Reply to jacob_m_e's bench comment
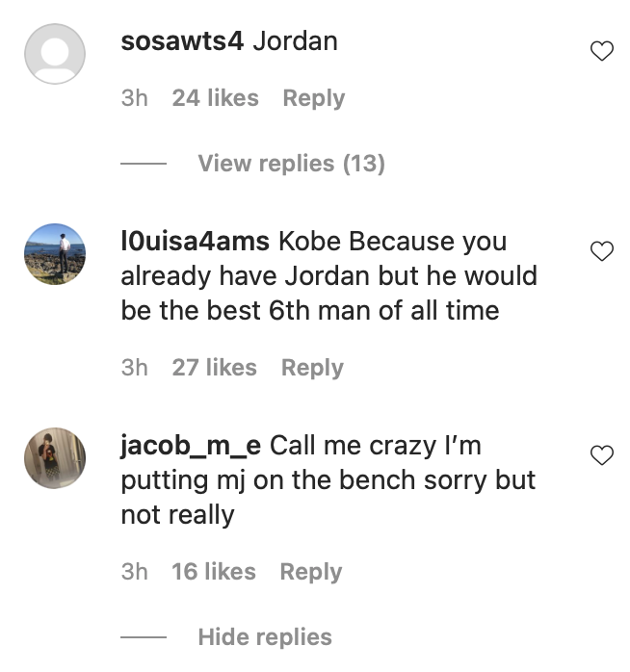The height and width of the screenshot is (672, 630). (311, 572)
